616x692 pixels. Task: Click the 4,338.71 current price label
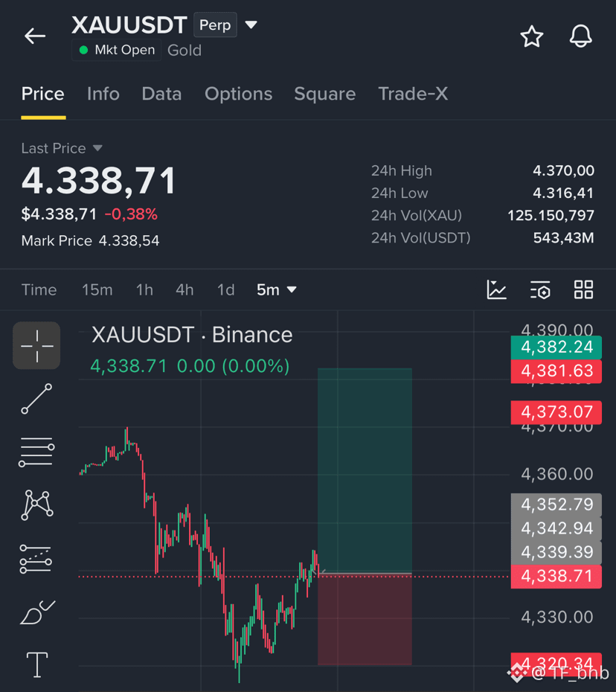click(x=556, y=577)
